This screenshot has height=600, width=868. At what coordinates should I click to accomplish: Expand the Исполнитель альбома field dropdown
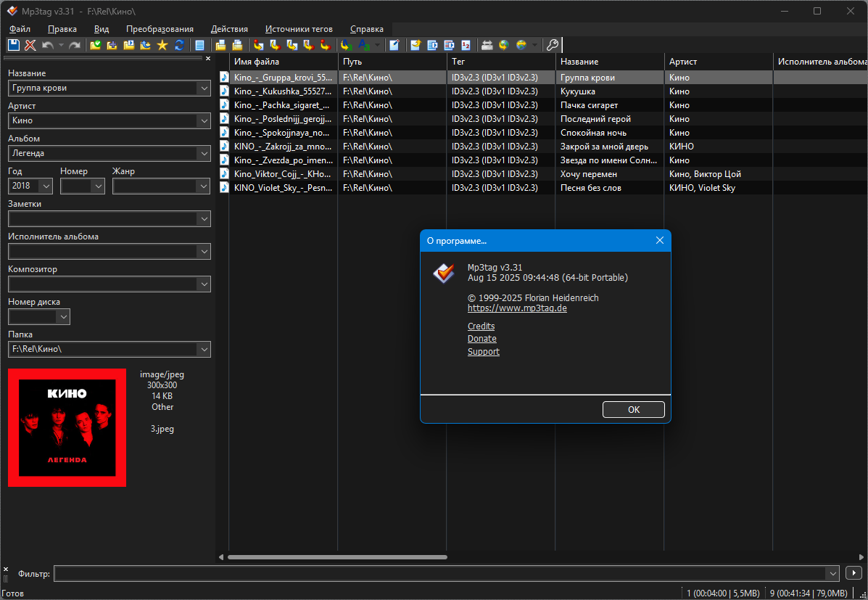pyautogui.click(x=204, y=252)
